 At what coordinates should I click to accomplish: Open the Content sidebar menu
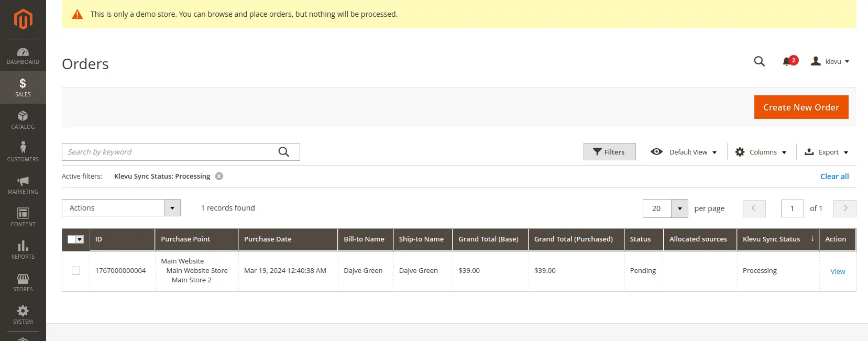point(23,217)
